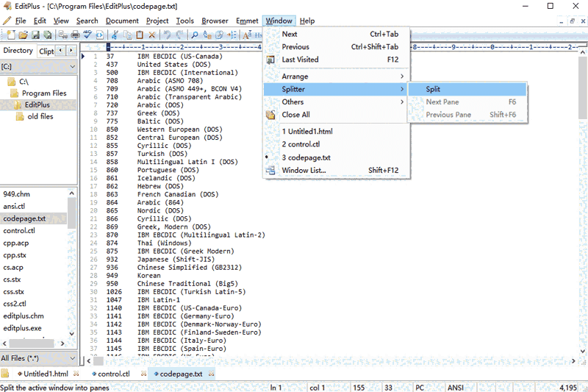Open the All Files filter dropdown
Image resolution: width=588 pixels, height=392 pixels.
tap(73, 358)
